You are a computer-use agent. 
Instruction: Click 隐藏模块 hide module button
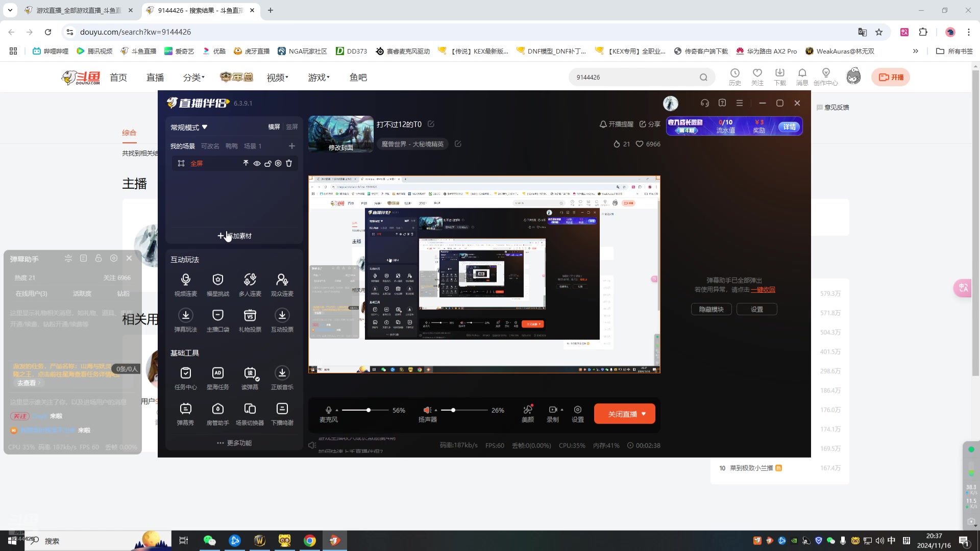click(712, 309)
